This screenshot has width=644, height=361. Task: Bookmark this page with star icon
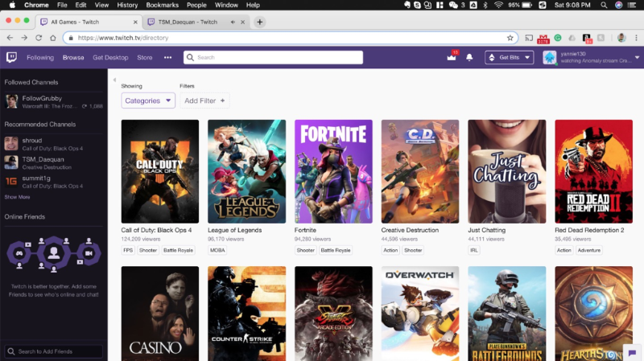point(510,38)
